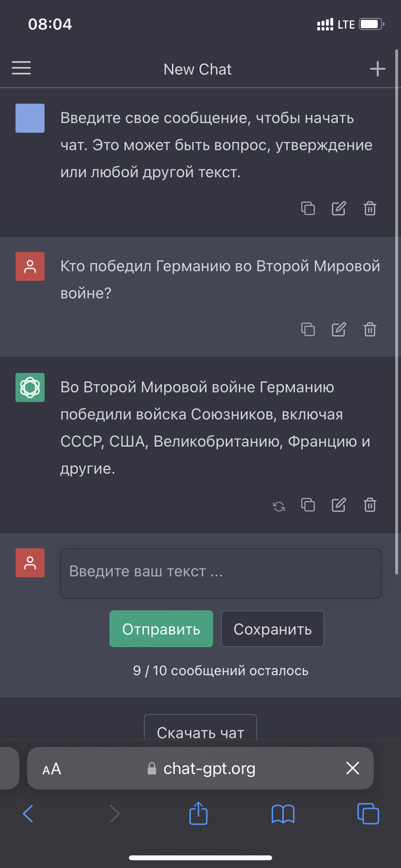Delete the intro prompt message

click(370, 209)
